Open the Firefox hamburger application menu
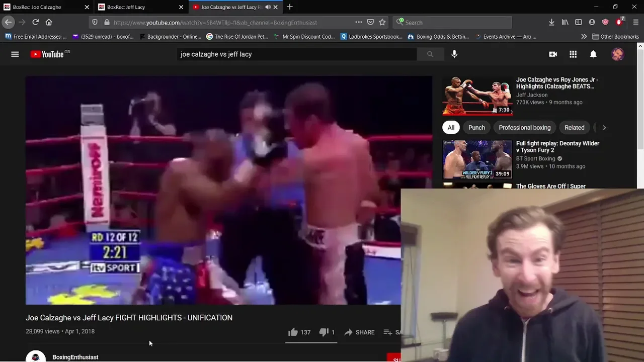The image size is (644, 362). click(636, 22)
